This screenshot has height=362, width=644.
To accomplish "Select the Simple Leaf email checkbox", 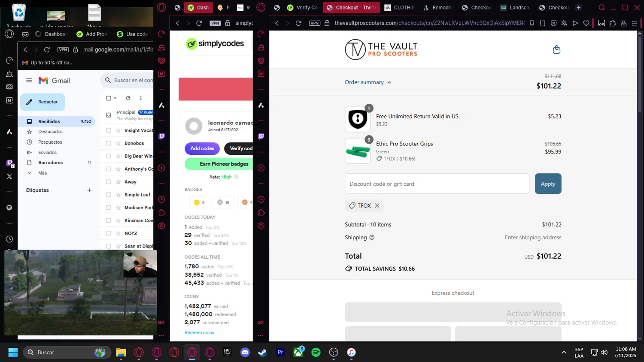I will (109, 195).
